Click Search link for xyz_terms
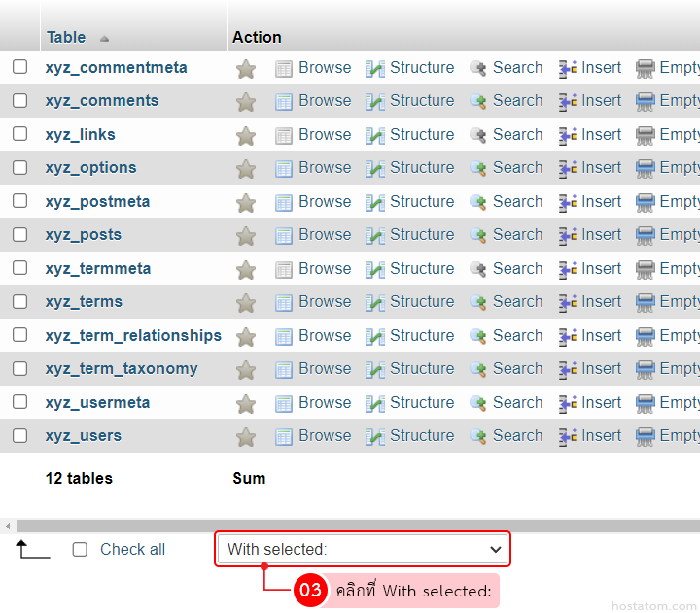 tap(517, 302)
